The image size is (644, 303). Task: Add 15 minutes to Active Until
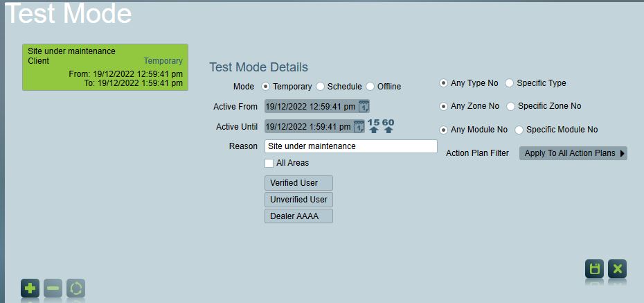pyautogui.click(x=373, y=126)
